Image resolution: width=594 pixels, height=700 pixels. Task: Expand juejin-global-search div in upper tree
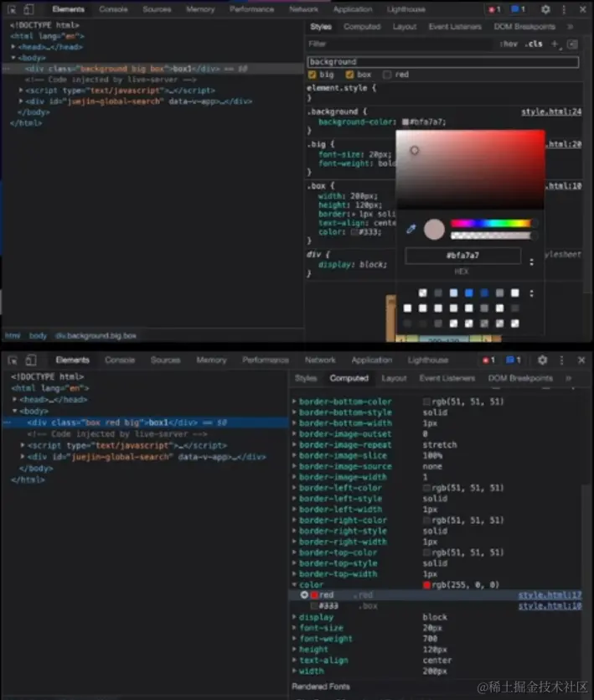21,101
